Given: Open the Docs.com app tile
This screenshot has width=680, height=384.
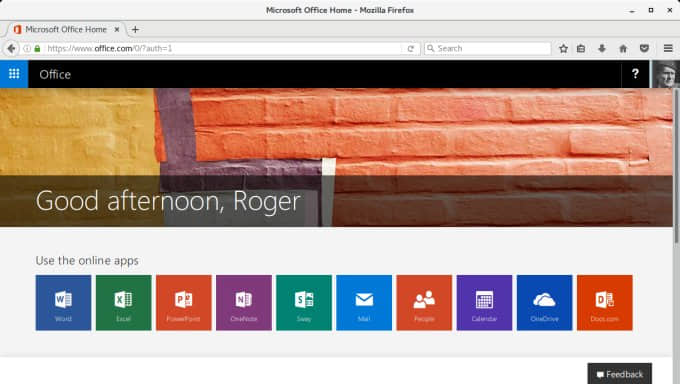Looking at the screenshot, I should coord(605,302).
